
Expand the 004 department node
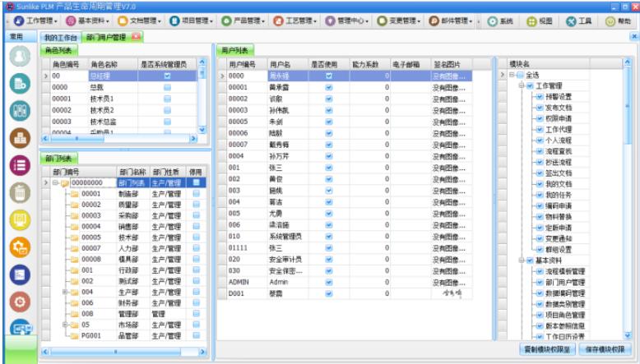pos(65,292)
